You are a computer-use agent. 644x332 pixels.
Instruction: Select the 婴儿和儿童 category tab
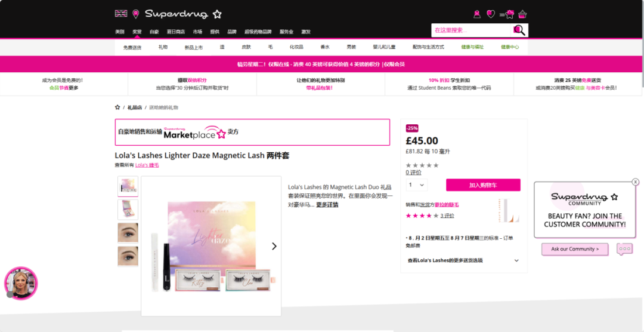coord(385,47)
